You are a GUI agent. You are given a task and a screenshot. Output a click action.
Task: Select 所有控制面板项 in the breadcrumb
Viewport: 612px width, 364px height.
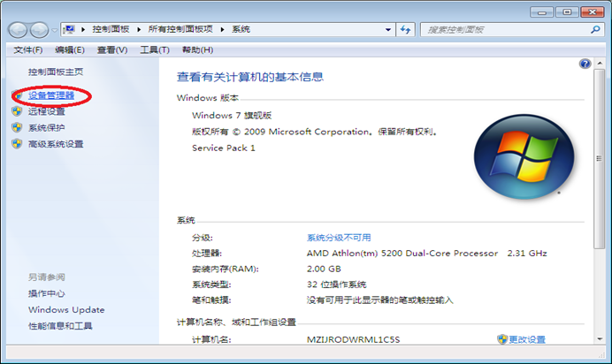pyautogui.click(x=180, y=29)
